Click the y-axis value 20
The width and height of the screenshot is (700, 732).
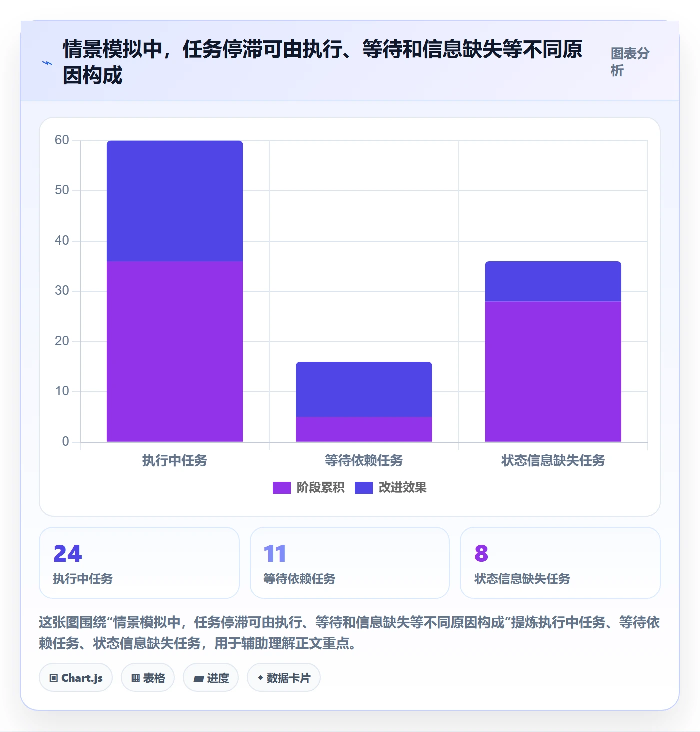pos(62,341)
